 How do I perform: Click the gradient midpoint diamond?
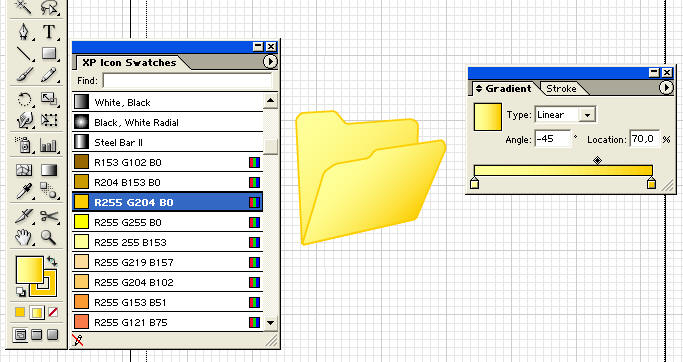(598, 160)
